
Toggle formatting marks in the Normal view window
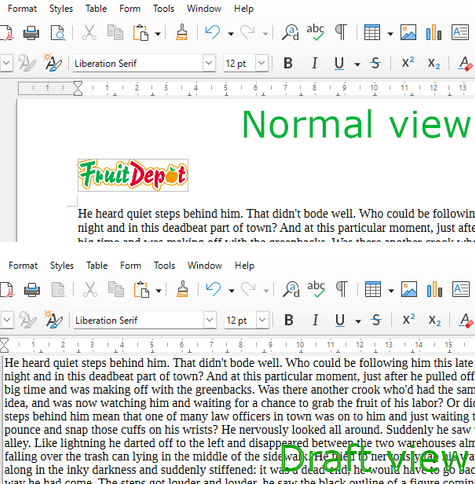point(341,32)
